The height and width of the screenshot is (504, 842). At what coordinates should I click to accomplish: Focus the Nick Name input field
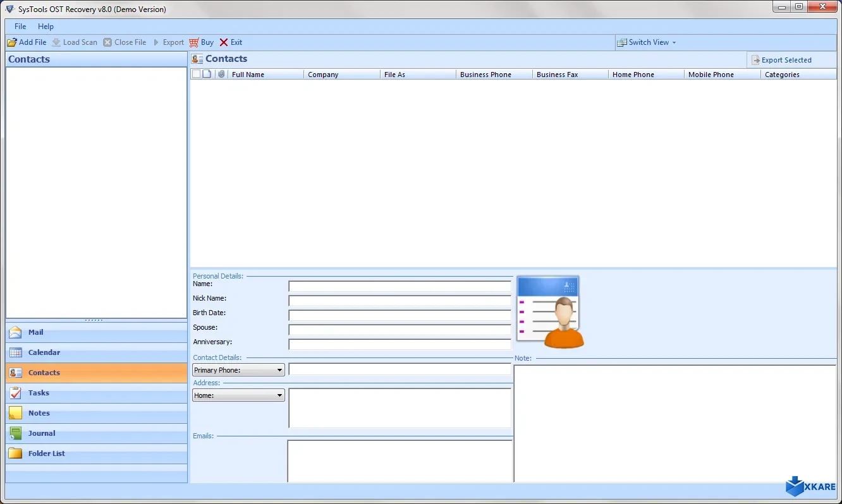click(400, 301)
